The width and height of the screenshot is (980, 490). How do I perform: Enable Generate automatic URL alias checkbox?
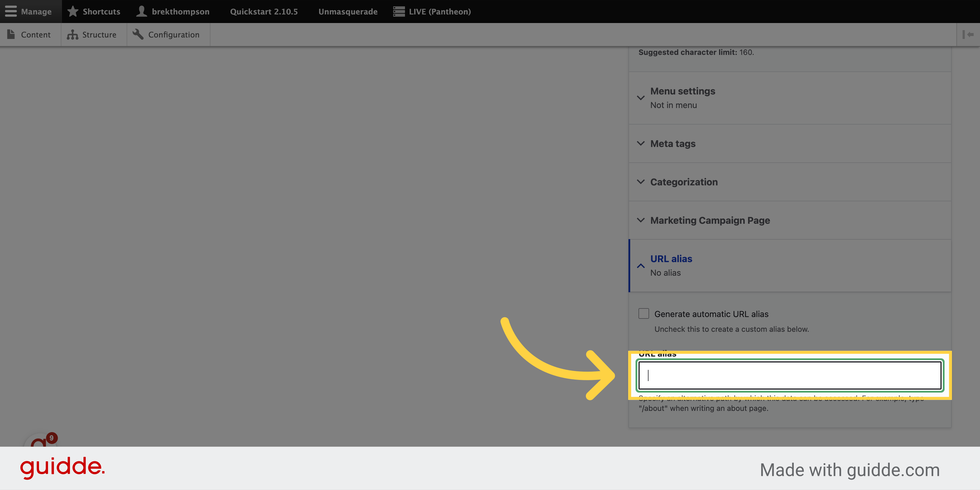coord(643,314)
